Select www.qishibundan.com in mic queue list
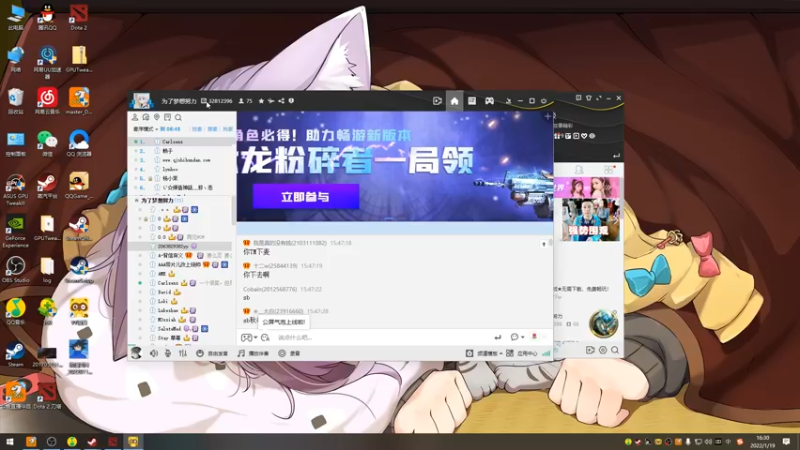Viewport: 800px width, 450px height. click(182, 160)
